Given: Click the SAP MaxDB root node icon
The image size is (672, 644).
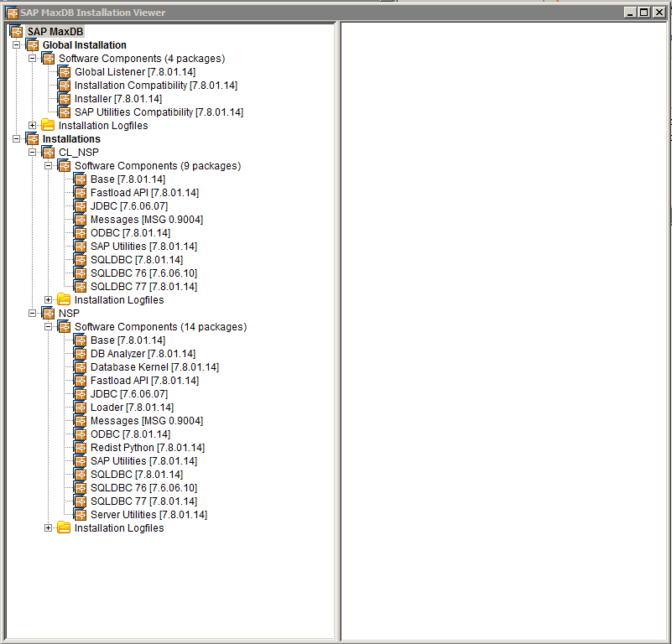Looking at the screenshot, I should (16, 32).
